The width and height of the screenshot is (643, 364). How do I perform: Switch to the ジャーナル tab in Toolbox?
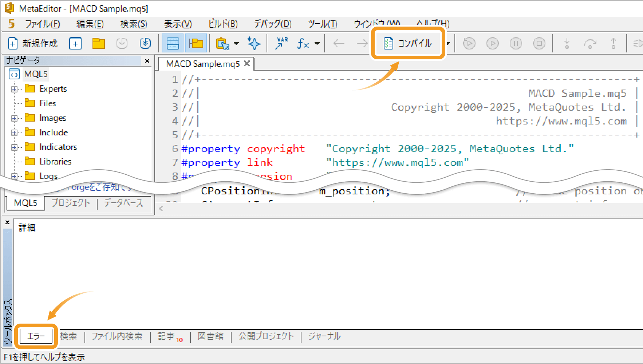tap(324, 336)
